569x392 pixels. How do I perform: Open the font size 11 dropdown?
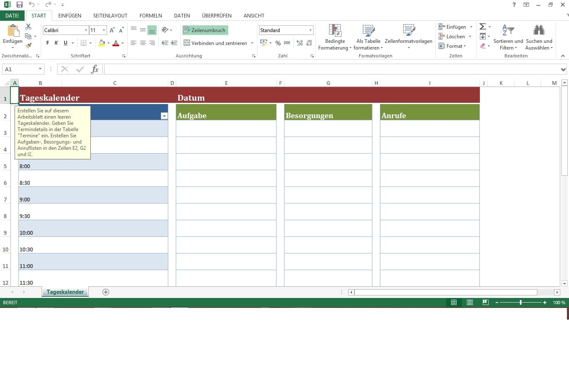click(x=104, y=30)
